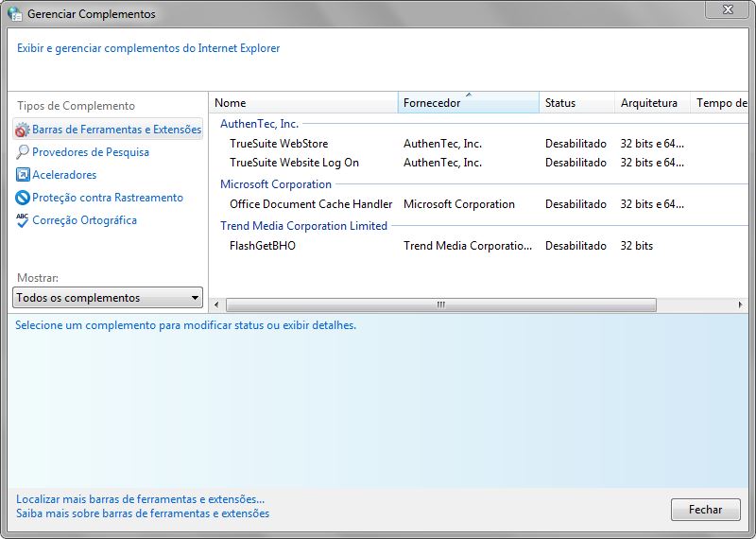This screenshot has width=756, height=539.
Task: Sort by the Nome column header
Action: click(x=303, y=103)
